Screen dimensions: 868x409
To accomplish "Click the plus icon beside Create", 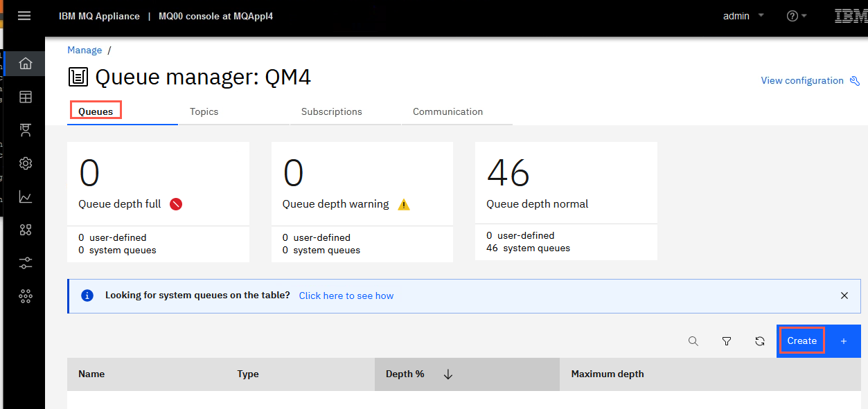I will point(844,341).
